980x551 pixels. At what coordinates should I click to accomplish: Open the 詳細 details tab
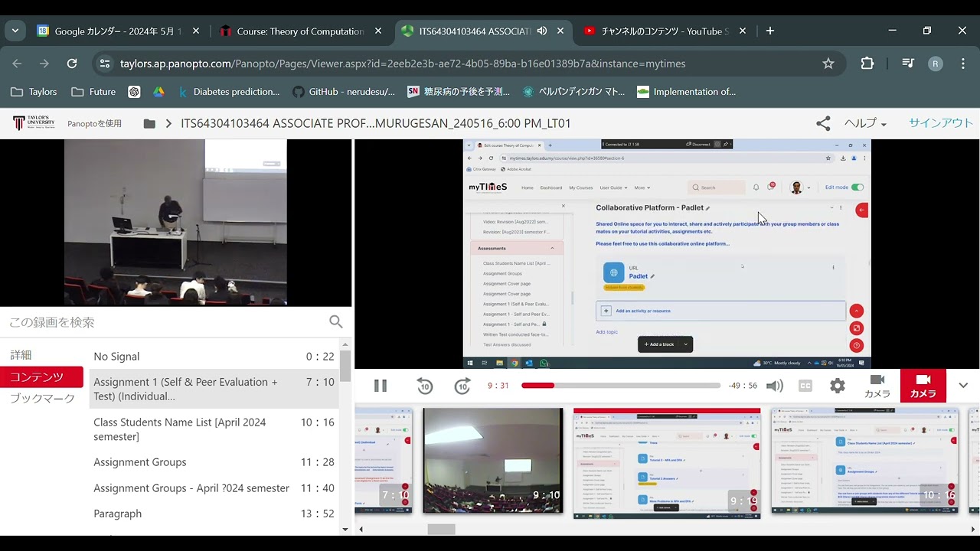(x=21, y=355)
